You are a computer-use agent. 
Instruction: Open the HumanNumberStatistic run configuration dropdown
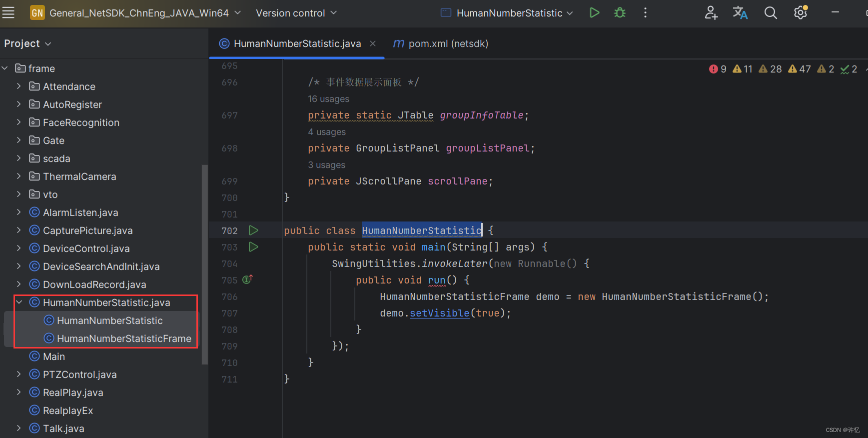coord(507,13)
